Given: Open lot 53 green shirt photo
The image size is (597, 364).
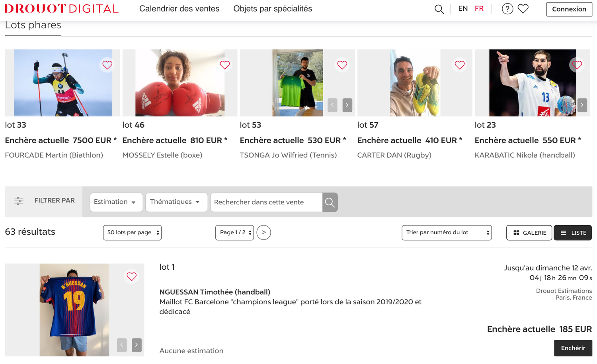Looking at the screenshot, I should pos(298,83).
